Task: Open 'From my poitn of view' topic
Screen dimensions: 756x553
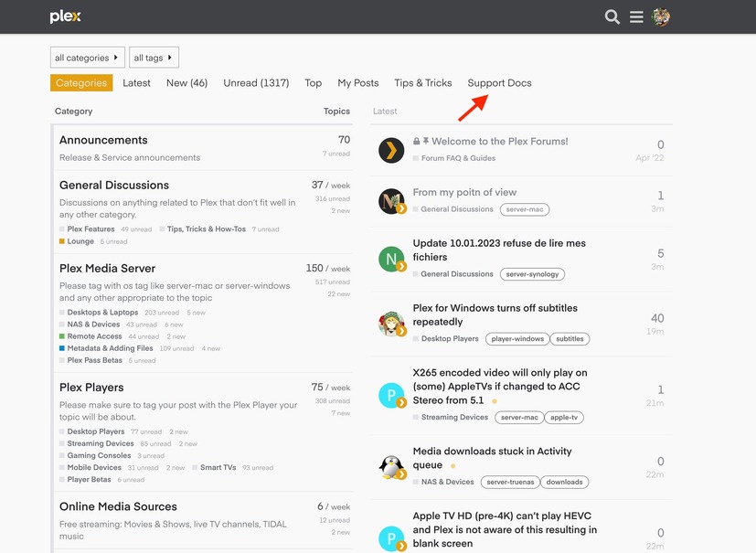Action: (x=464, y=192)
